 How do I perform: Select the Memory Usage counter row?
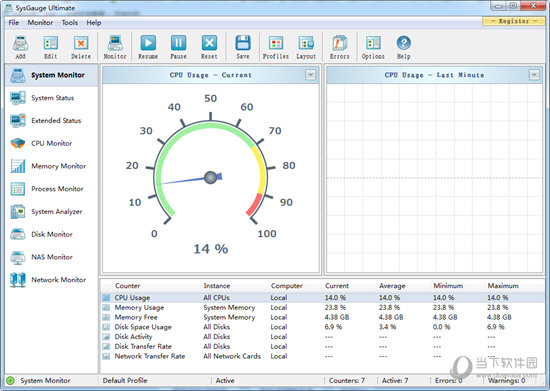point(323,308)
